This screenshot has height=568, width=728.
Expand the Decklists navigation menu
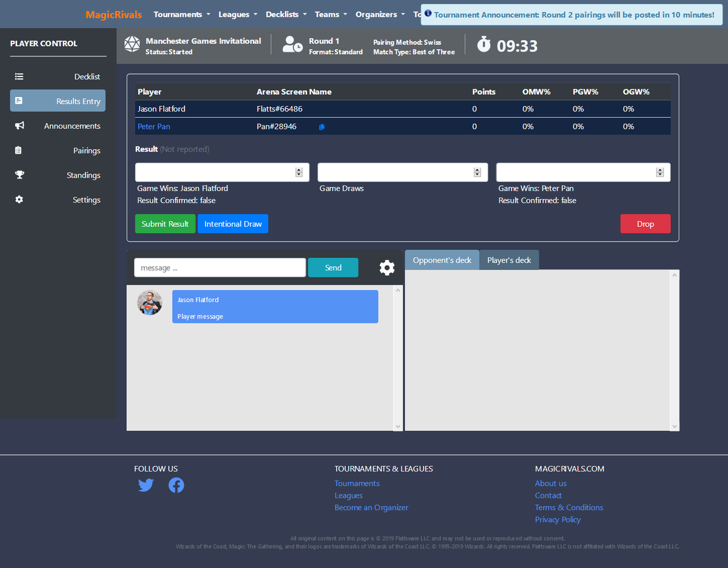click(286, 14)
